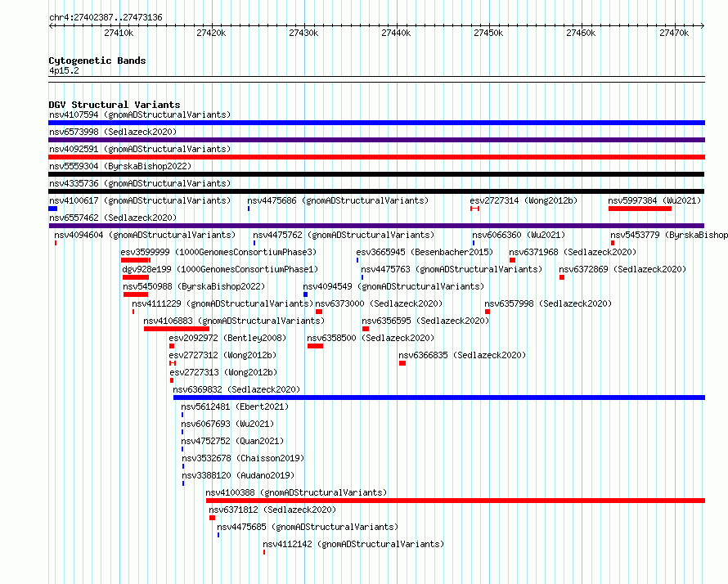Open nsv4335736 (gnomADStructuralVariants) label
The image size is (728, 584).
(140, 183)
